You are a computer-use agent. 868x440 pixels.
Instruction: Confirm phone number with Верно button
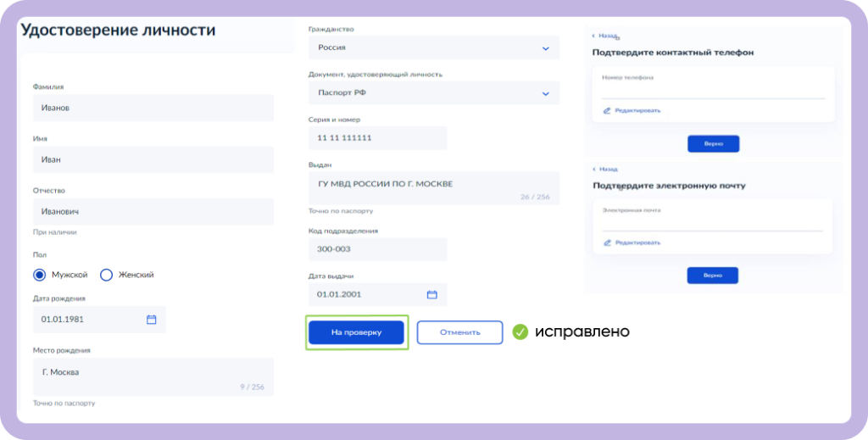tap(714, 144)
